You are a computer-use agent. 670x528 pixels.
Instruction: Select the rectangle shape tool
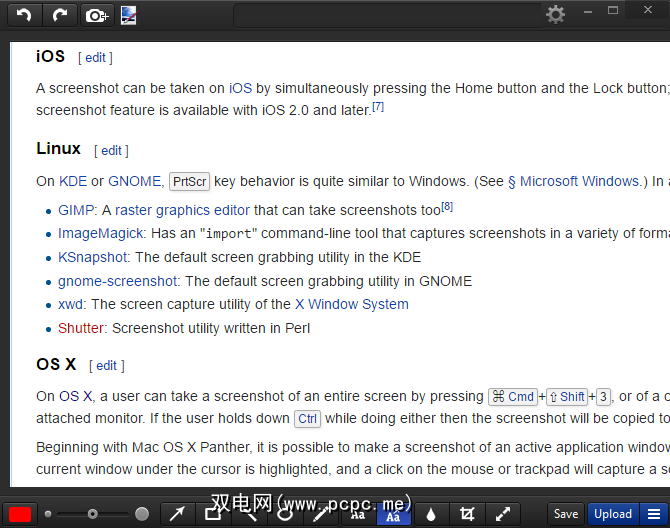pos(213,513)
